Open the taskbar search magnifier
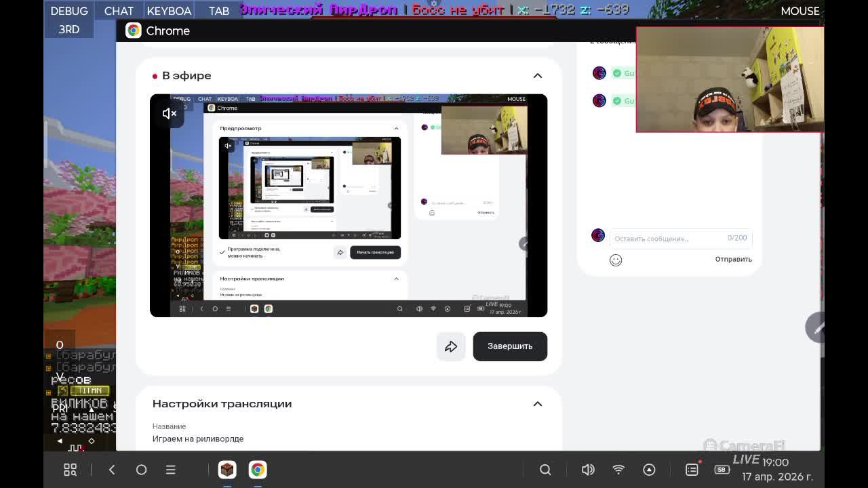This screenshot has width=868, height=488. pyautogui.click(x=545, y=470)
